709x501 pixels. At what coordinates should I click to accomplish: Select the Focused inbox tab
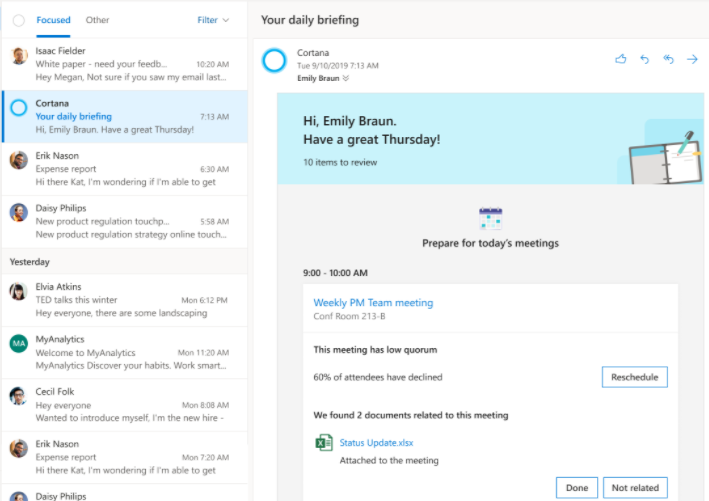coord(53,20)
